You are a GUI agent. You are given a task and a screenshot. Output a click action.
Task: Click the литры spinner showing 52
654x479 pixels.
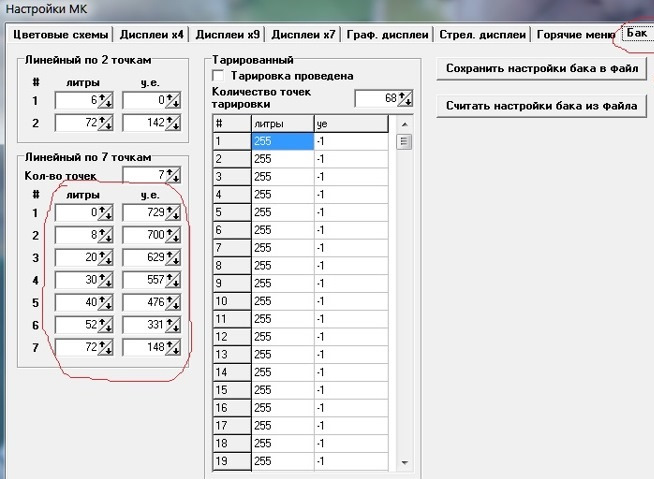[x=105, y=325]
